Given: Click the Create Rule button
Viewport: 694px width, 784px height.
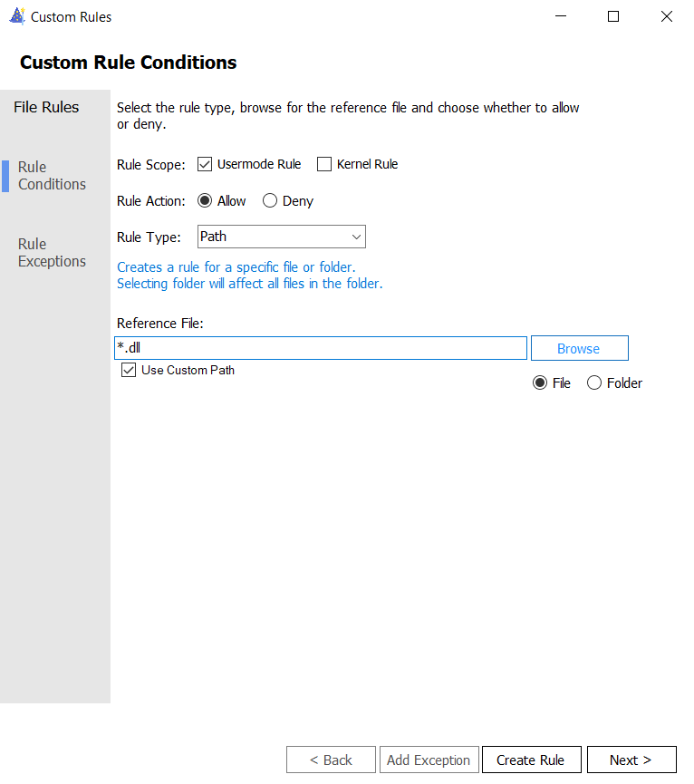Looking at the screenshot, I should coord(530,760).
